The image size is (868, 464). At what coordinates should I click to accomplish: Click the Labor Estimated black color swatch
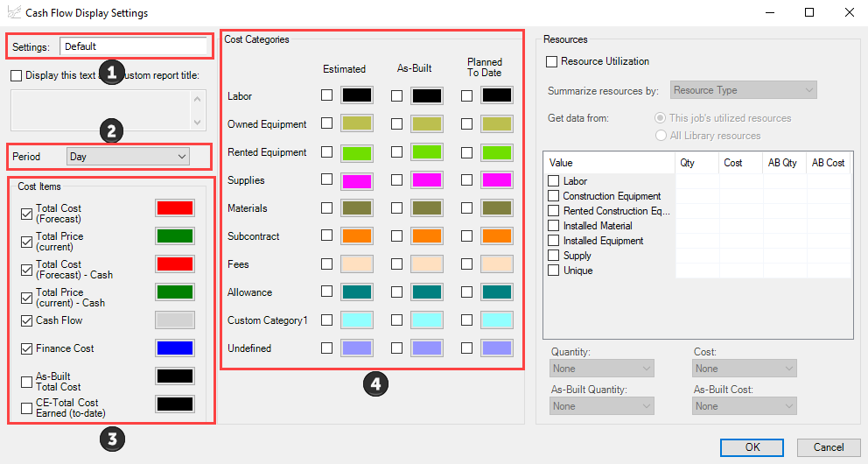tap(358, 96)
